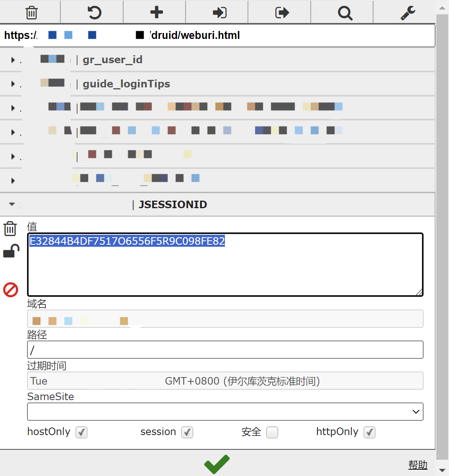Uncheck the session checkbox

(x=187, y=432)
